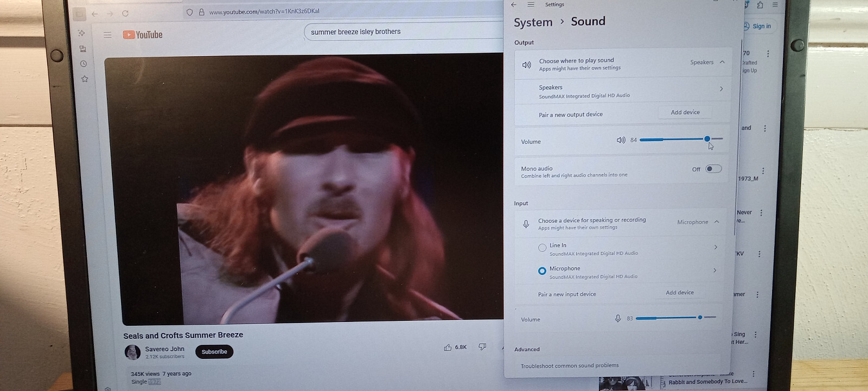Open Speakers output device properties chevron
The width and height of the screenshot is (868, 391).
tap(721, 89)
